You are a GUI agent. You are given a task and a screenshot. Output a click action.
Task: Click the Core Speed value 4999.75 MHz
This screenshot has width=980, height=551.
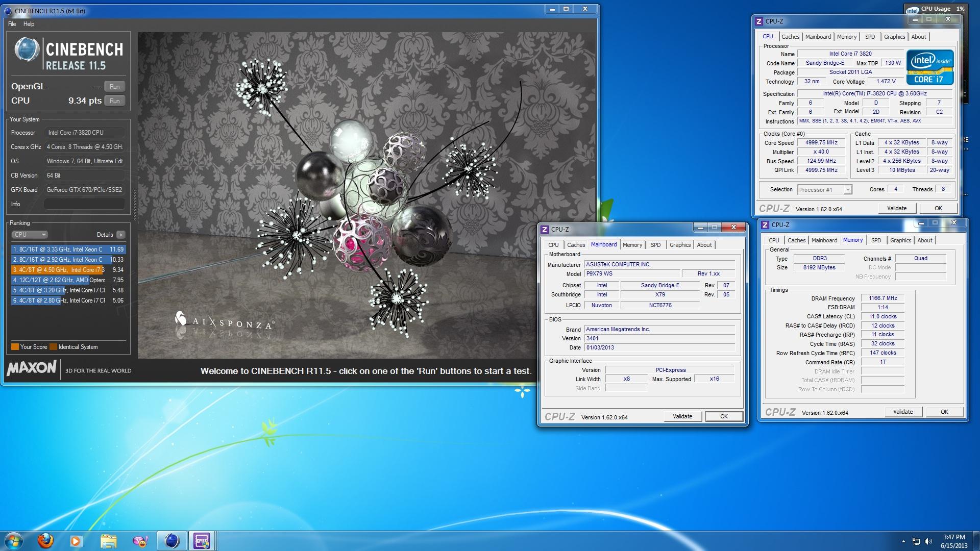[x=821, y=143]
